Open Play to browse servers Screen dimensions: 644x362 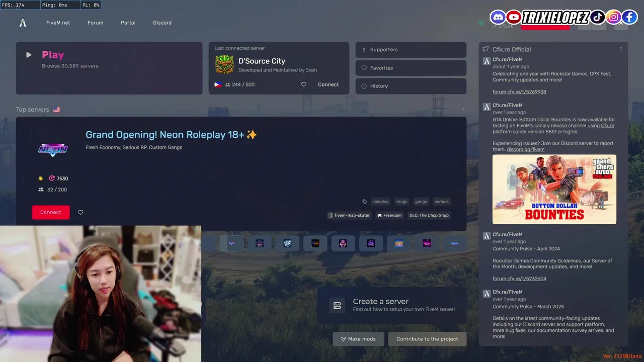[109, 68]
